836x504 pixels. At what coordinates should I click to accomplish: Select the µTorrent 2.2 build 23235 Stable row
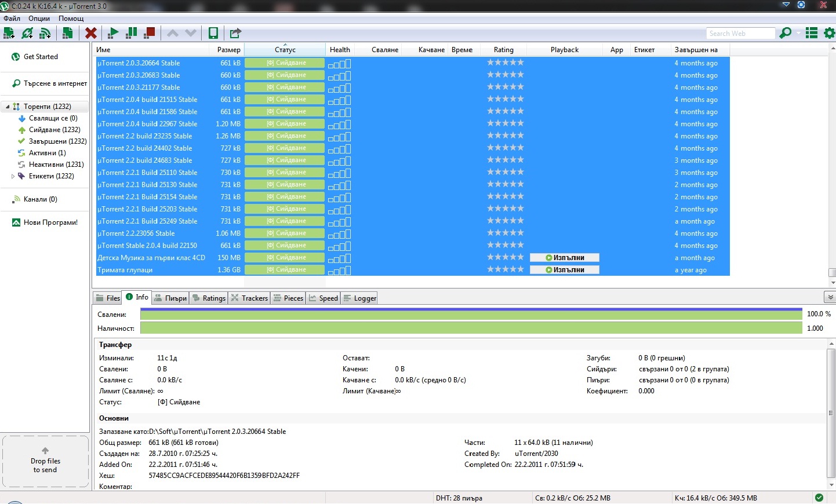point(412,136)
